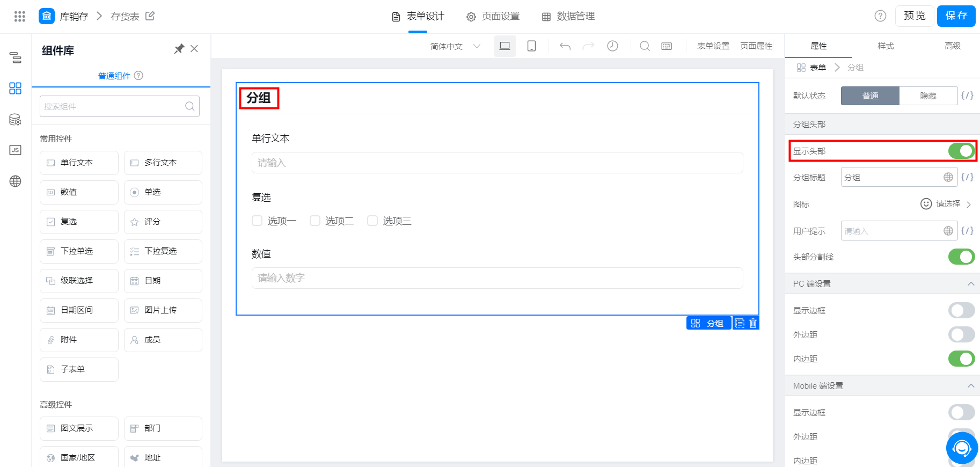Check the 选项一 checkbox
980x467 pixels.
[257, 221]
